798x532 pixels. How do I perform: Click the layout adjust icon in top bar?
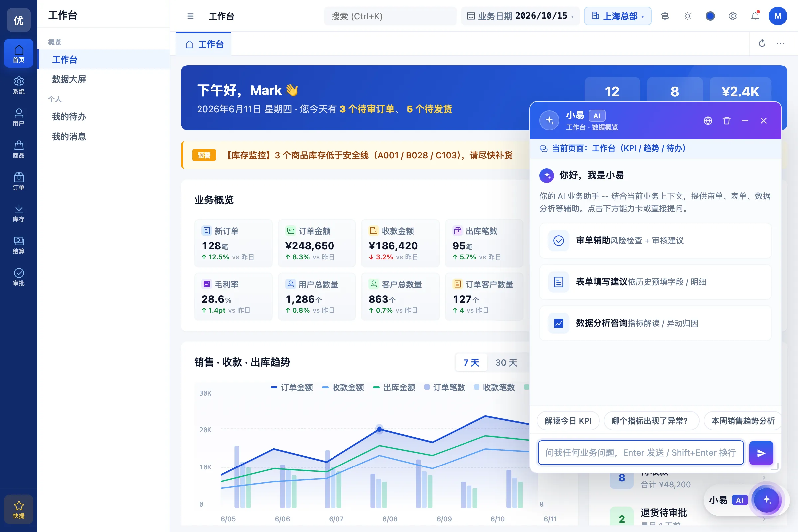pyautogui.click(x=665, y=16)
